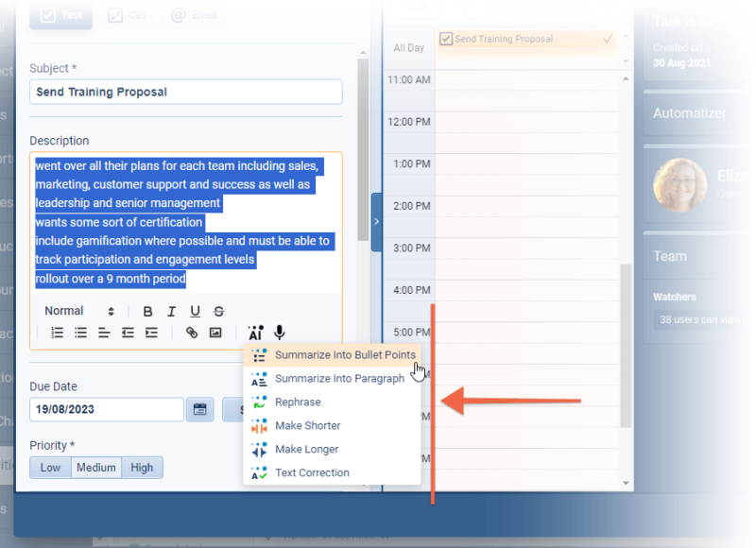Viewport: 756px width, 548px height.
Task: Switch to the Call activity type
Action: (128, 15)
